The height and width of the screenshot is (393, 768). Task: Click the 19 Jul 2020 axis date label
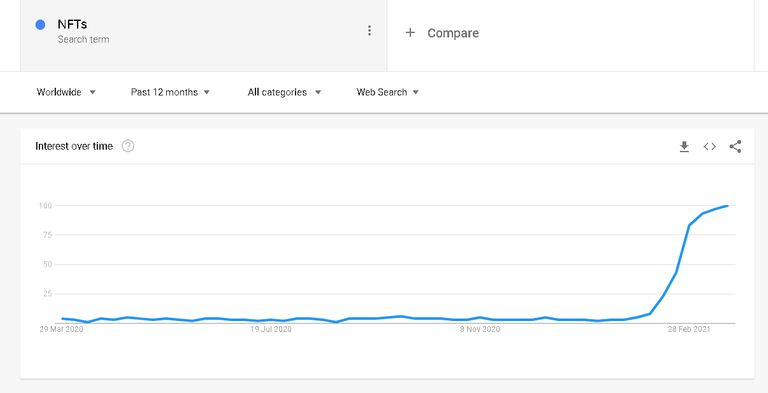click(x=271, y=329)
